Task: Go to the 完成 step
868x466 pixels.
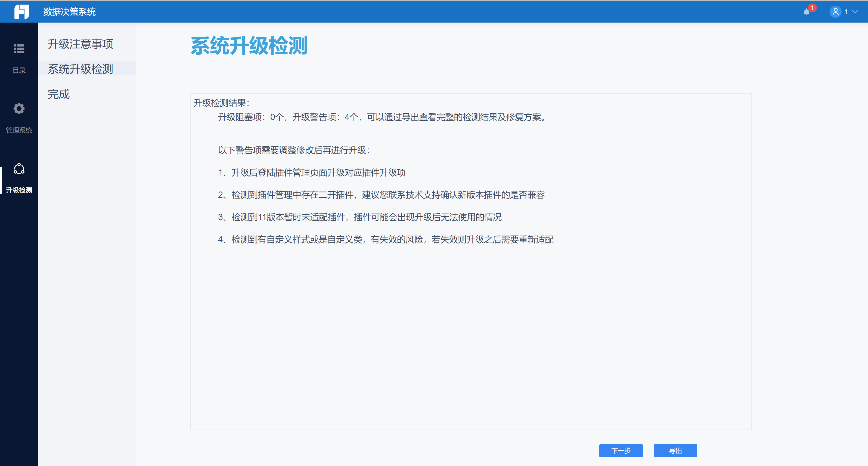Action: (59, 94)
